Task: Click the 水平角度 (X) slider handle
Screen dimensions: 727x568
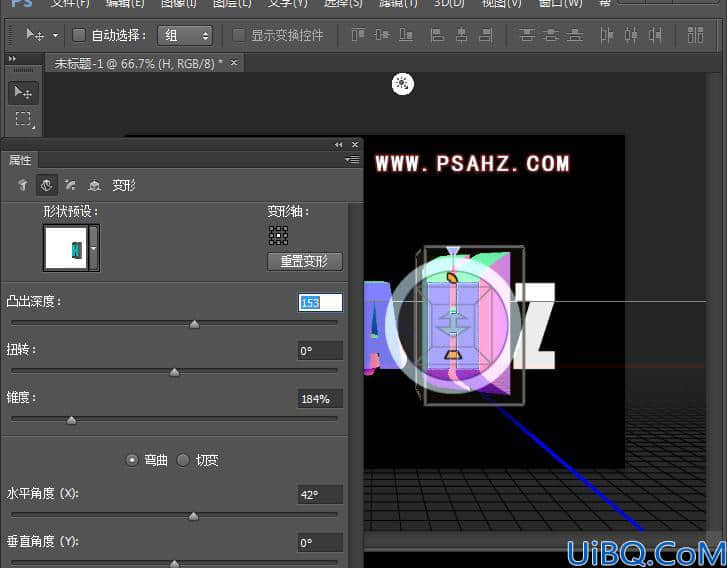Action: tap(194, 516)
